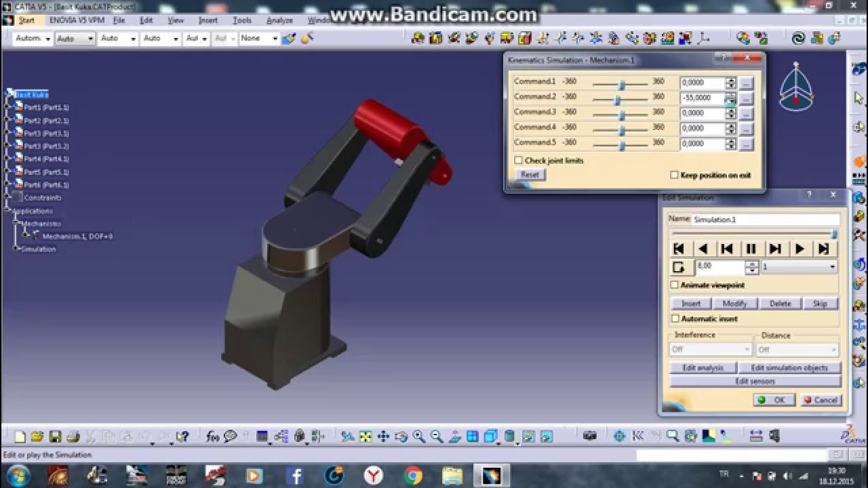Click Edit simulation objects button
Viewport: 868px width, 488px height.
pyautogui.click(x=789, y=368)
